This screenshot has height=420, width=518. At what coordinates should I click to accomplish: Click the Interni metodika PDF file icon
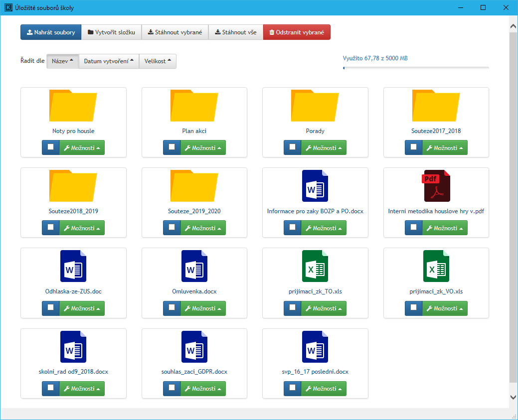pyautogui.click(x=436, y=186)
